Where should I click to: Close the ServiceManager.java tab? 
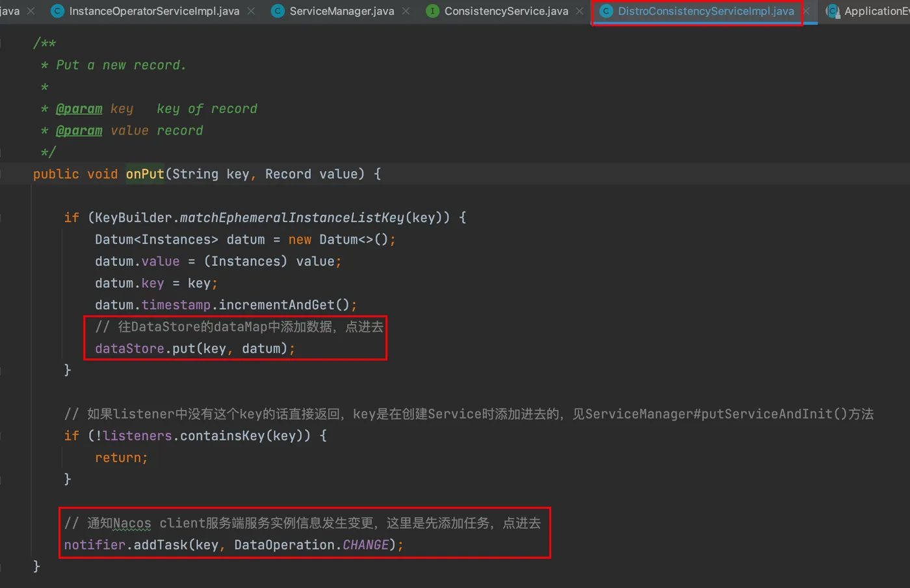click(x=406, y=11)
